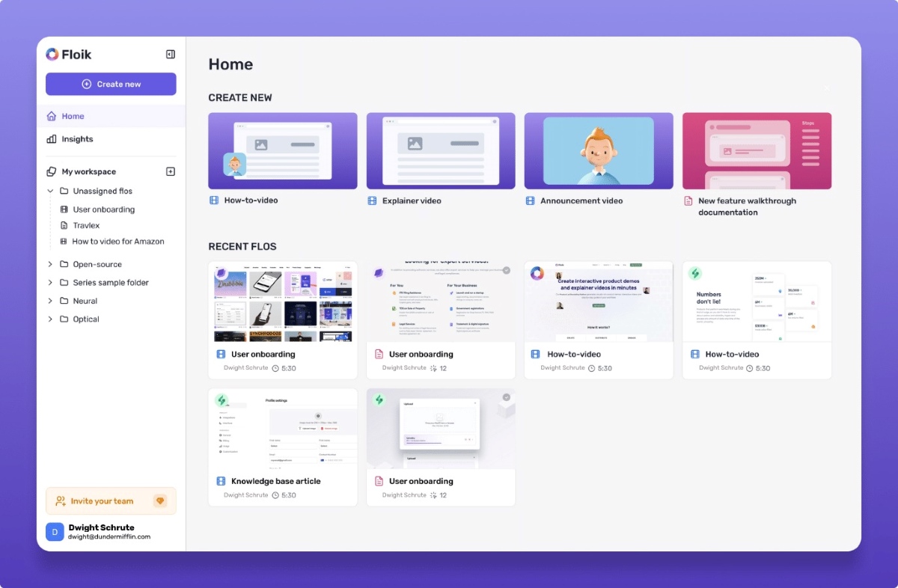Select the Travlex flo in the sidebar
This screenshot has width=898, height=588.
[86, 225]
